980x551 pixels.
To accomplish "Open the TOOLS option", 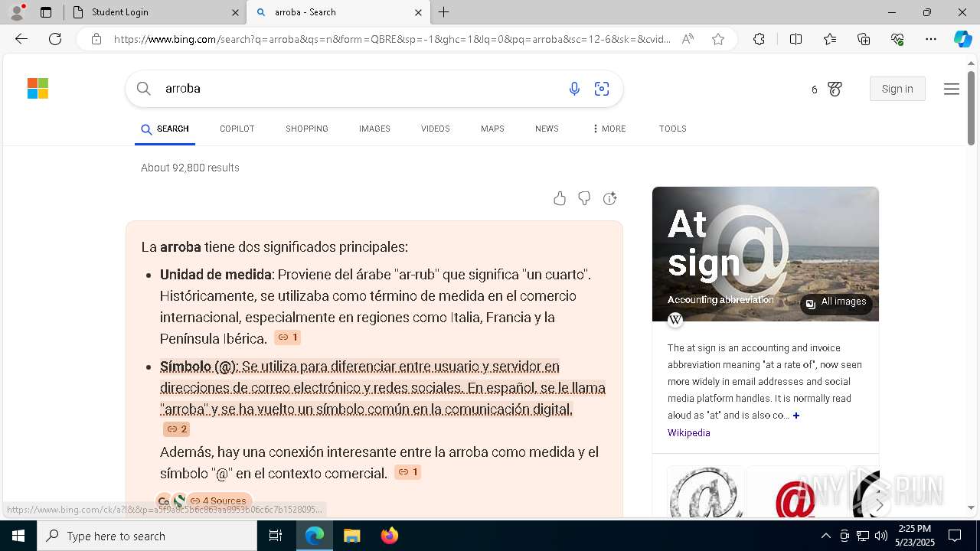I will tap(673, 129).
